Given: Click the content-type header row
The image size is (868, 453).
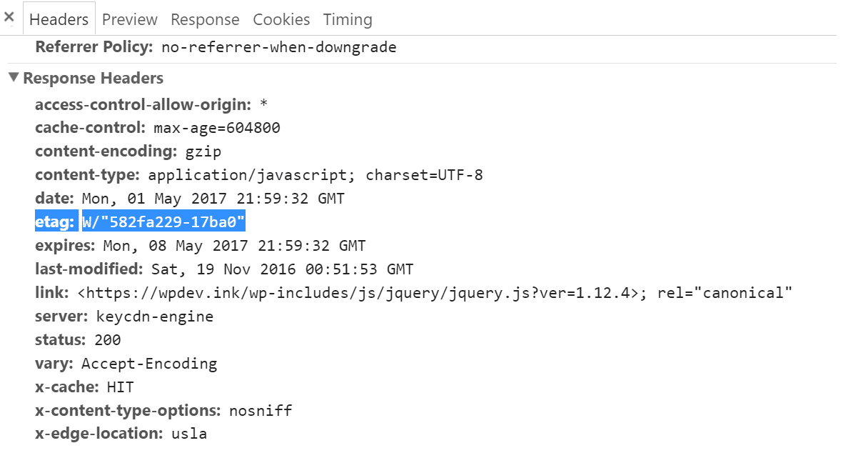Looking at the screenshot, I should tap(259, 175).
